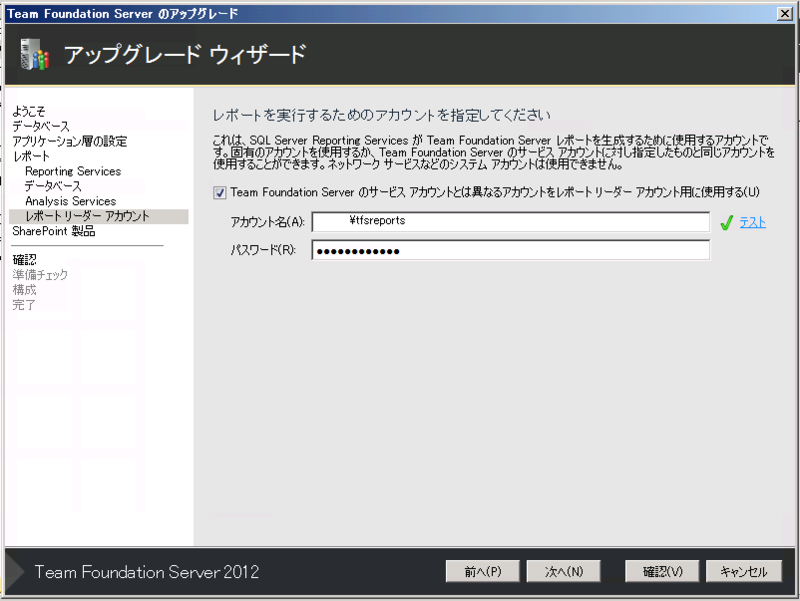The image size is (800, 601).
Task: Select レポート リーダー アカウント step
Action: [x=99, y=216]
